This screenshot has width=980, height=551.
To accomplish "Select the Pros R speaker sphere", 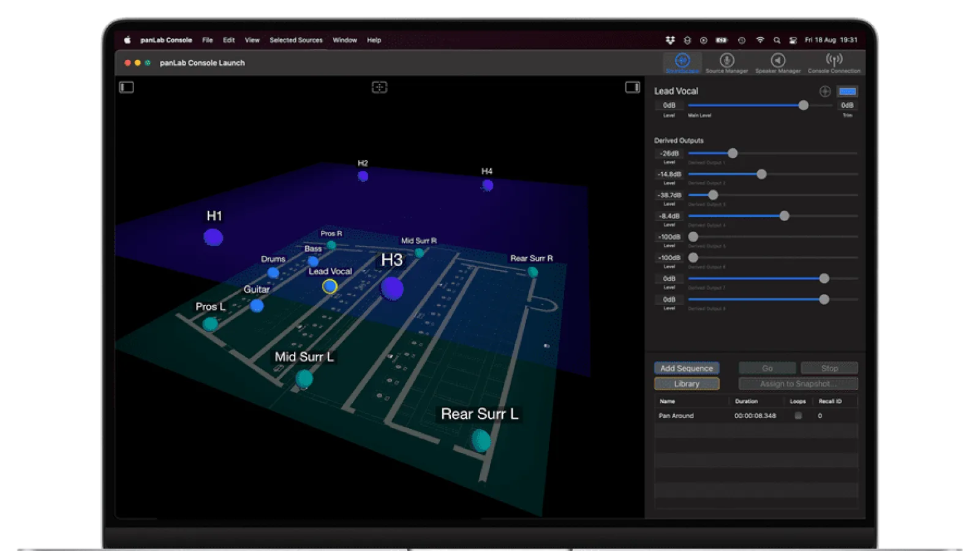I will [331, 245].
